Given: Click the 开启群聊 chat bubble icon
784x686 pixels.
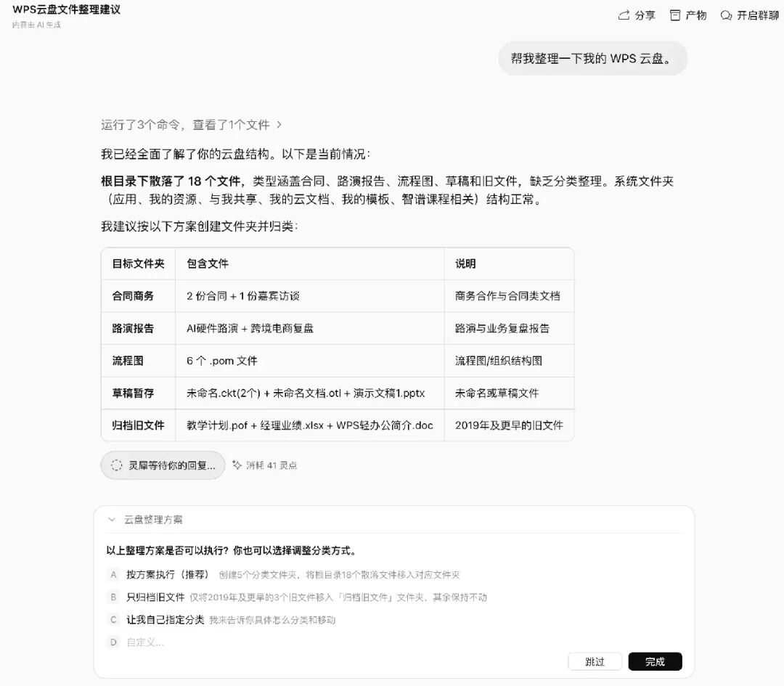Looking at the screenshot, I should (726, 15).
